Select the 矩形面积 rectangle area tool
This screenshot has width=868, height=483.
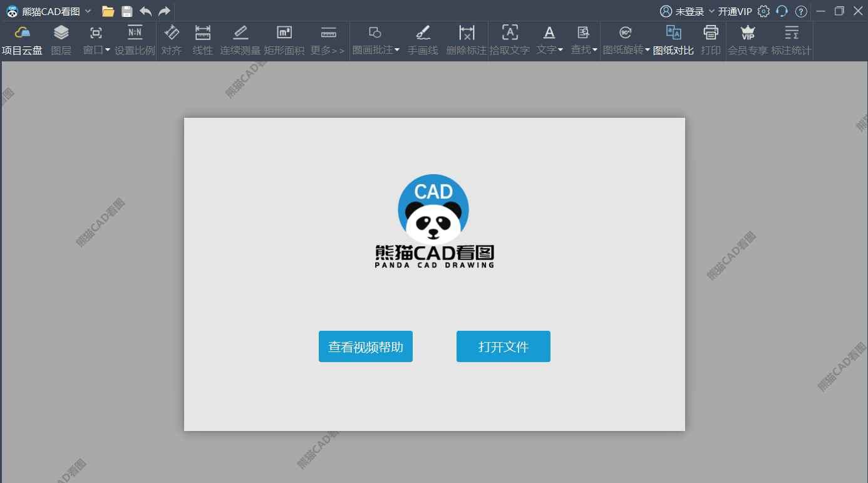(284, 41)
